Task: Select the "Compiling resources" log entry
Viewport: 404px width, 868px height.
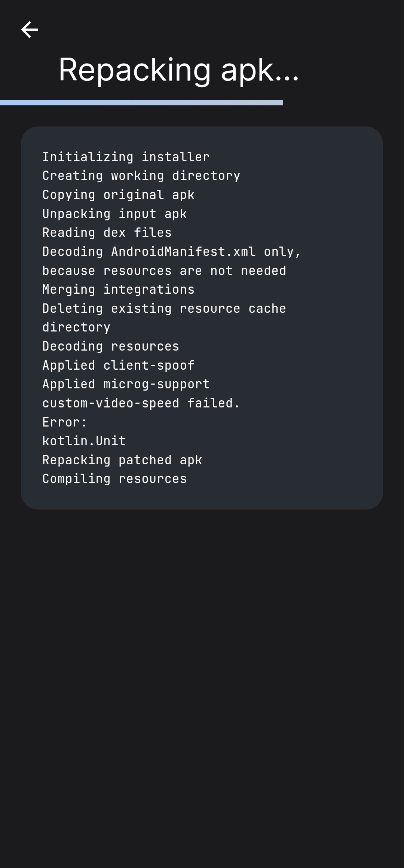Action: [x=114, y=479]
